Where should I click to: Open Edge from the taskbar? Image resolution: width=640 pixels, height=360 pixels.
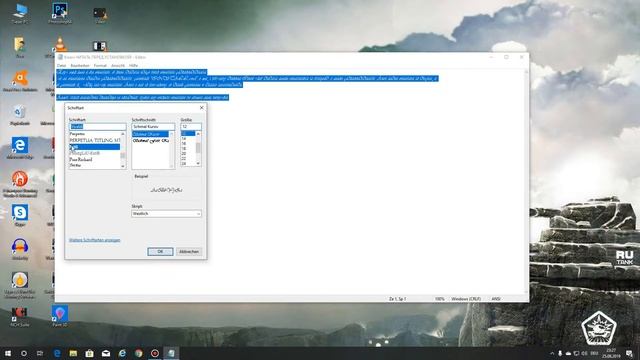pyautogui.click(x=57, y=353)
